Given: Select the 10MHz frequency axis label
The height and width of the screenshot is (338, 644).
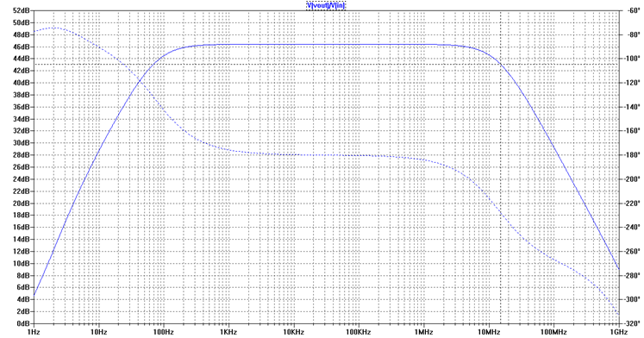Looking at the screenshot, I should [489, 332].
